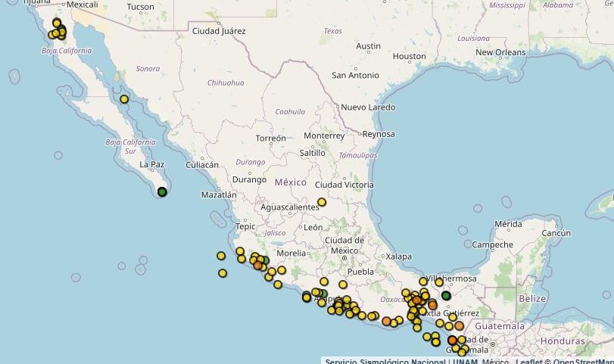Open the Leaflet attribution link
Viewport: 614px width, 364px height.
pos(529,361)
